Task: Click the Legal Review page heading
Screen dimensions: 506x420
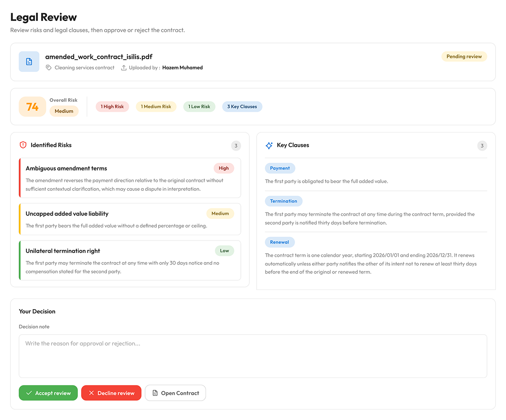Action: coord(43,17)
